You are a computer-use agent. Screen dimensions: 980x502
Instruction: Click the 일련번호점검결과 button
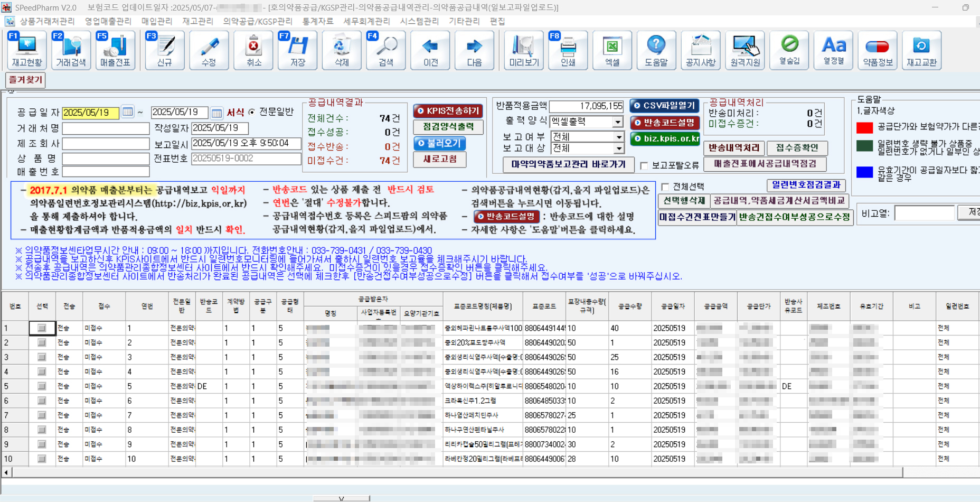pos(806,185)
